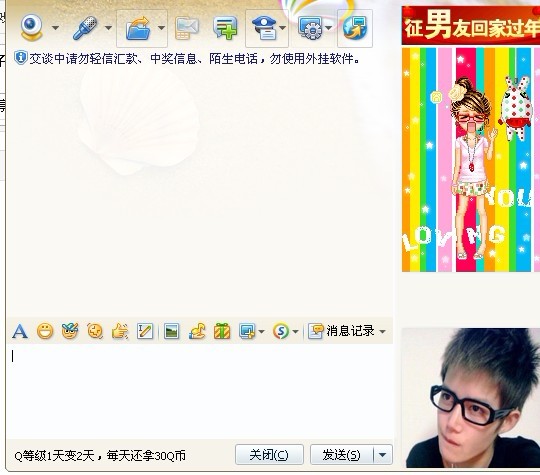Send a gift with the gift box icon

[222, 331]
